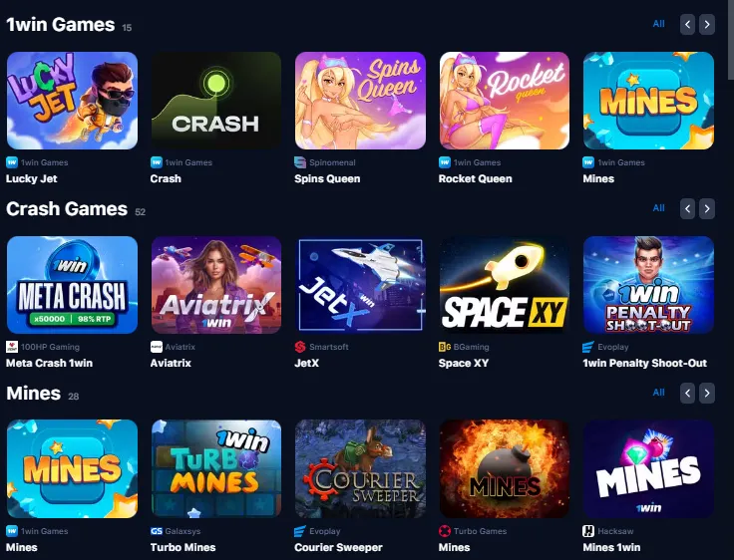Click the Hacksaw provider icon
This screenshot has height=560, width=734.
click(588, 531)
